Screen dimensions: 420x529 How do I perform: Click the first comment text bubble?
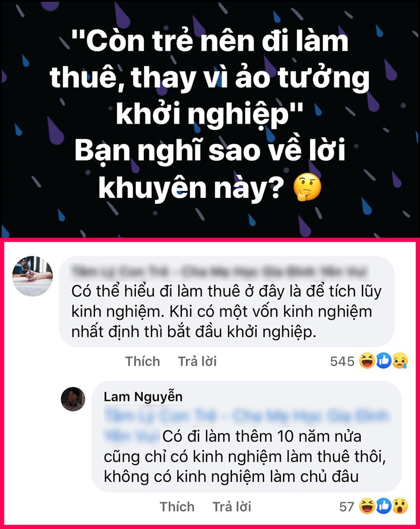[x=227, y=302]
